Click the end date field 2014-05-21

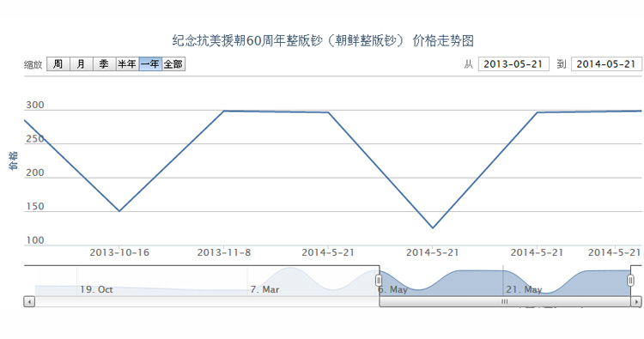pos(606,64)
